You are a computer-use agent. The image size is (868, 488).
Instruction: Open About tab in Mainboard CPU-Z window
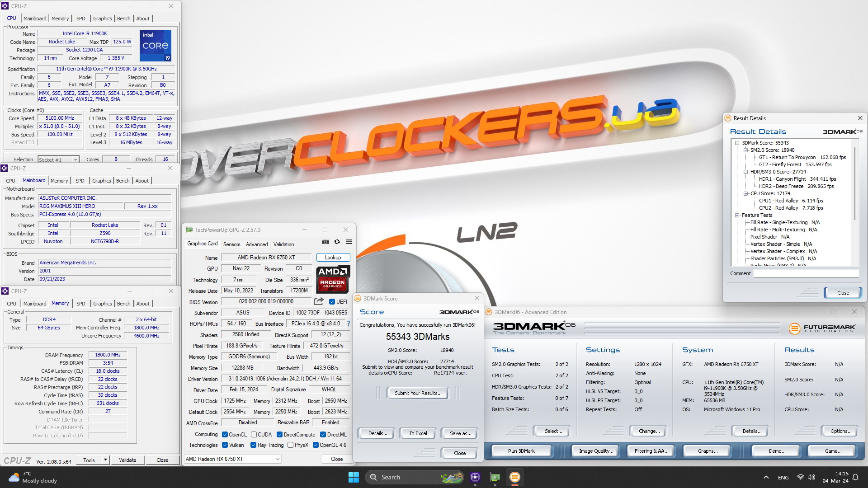(142, 181)
